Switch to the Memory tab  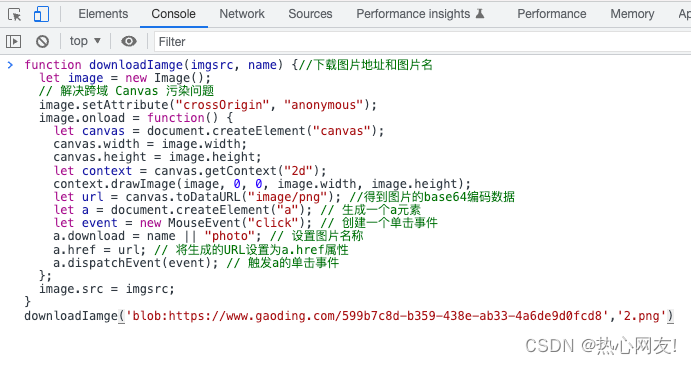632,14
